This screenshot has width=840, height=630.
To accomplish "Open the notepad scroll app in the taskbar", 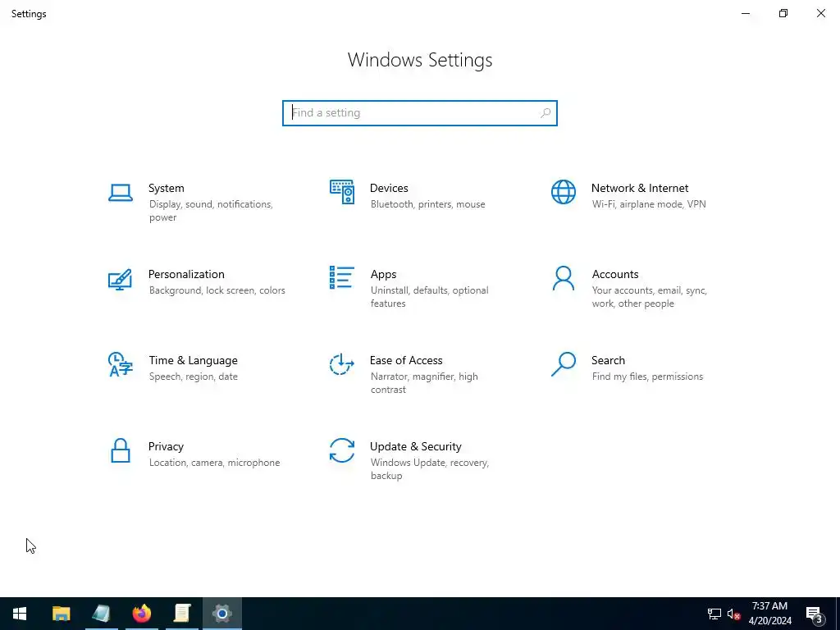I will (x=182, y=614).
